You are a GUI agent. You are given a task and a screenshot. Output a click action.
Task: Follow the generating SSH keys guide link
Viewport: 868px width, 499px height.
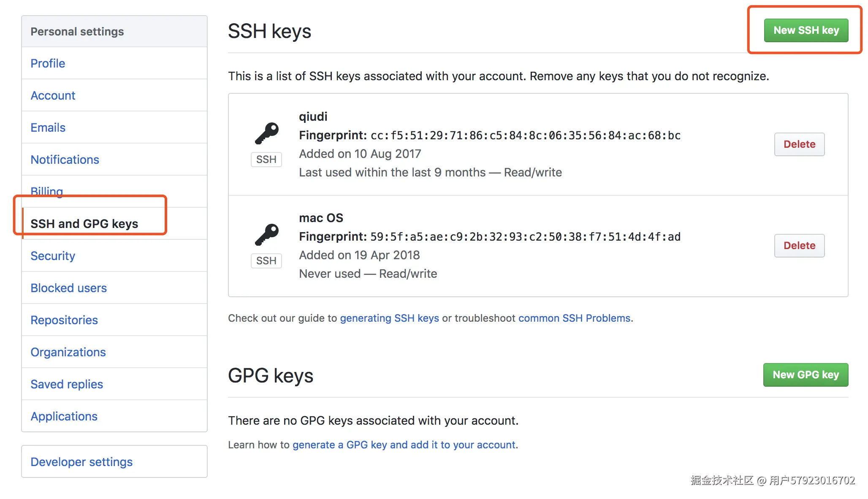tap(389, 318)
